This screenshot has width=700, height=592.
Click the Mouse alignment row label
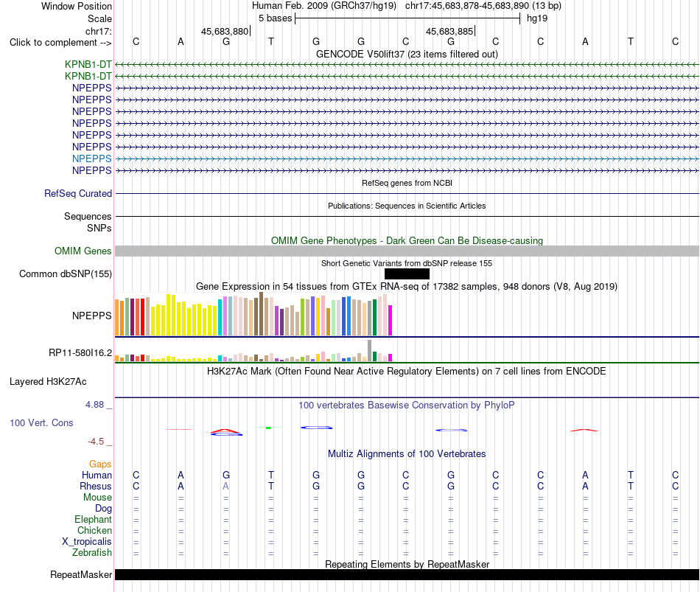coord(97,498)
